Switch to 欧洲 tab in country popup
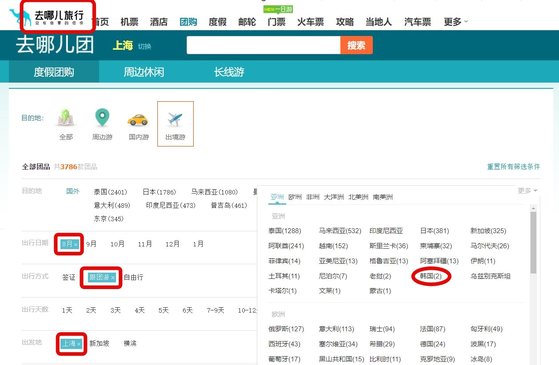This screenshot has height=365, width=559. coord(295,197)
